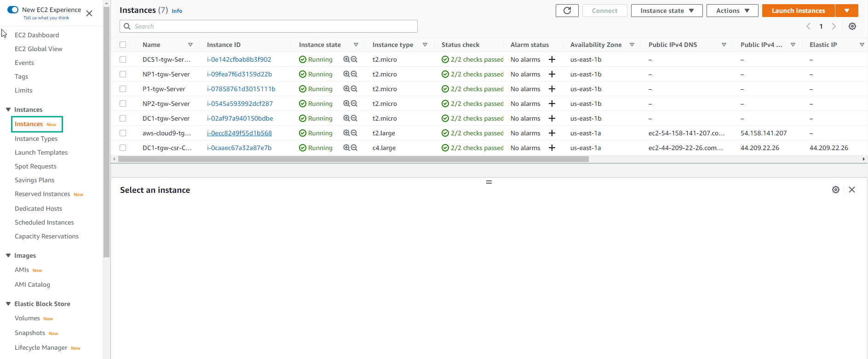Click the Launch instances button
The height and width of the screenshot is (359, 868).
pyautogui.click(x=798, y=11)
